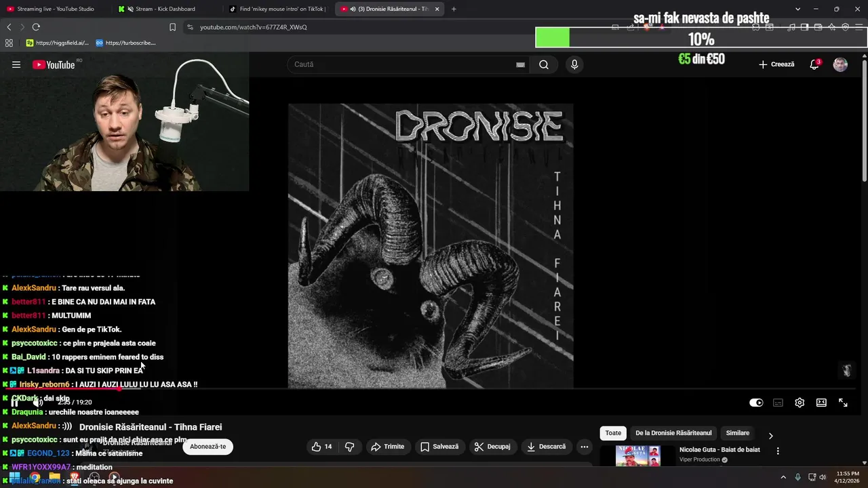
Task: Start voice search with microphone icon
Action: [574, 64]
